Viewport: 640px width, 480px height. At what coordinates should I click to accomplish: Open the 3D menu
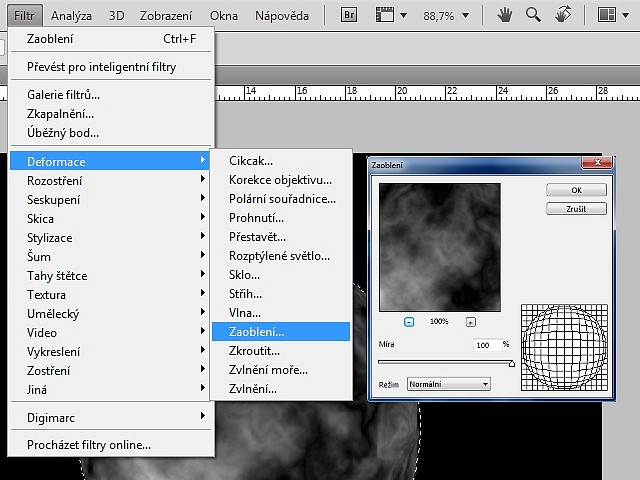(x=116, y=16)
